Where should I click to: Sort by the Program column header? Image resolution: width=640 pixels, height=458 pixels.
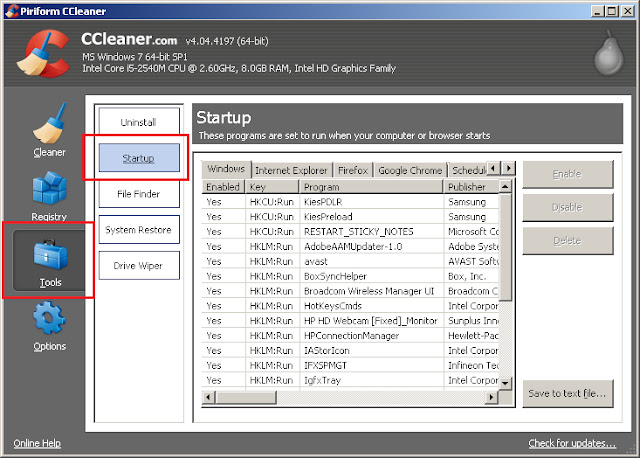[x=371, y=187]
